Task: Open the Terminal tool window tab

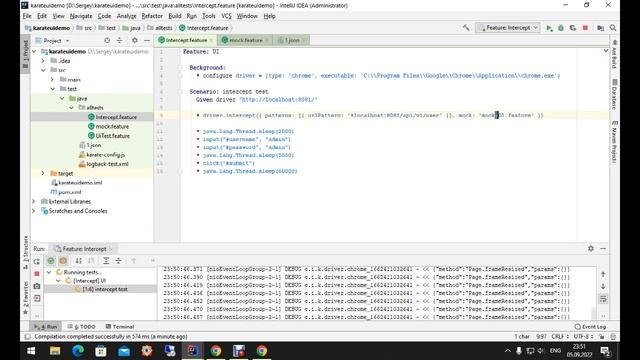Action: [x=120, y=327]
